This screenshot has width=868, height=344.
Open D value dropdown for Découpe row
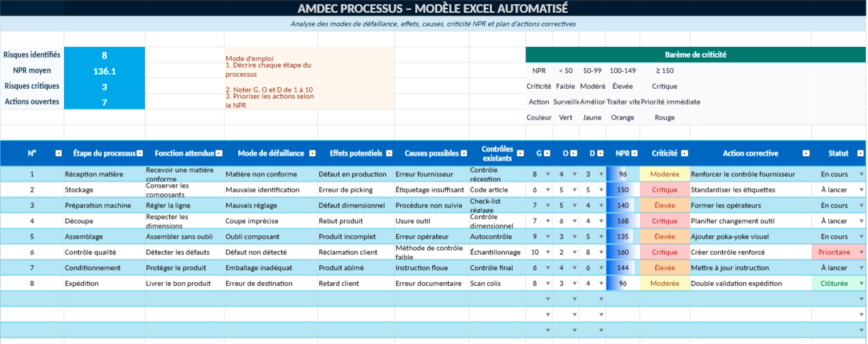pos(601,221)
